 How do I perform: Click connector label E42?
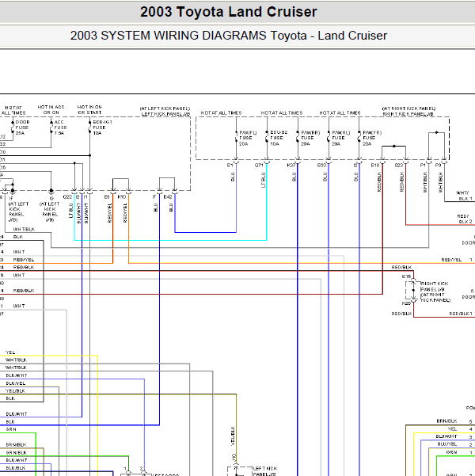168,197
